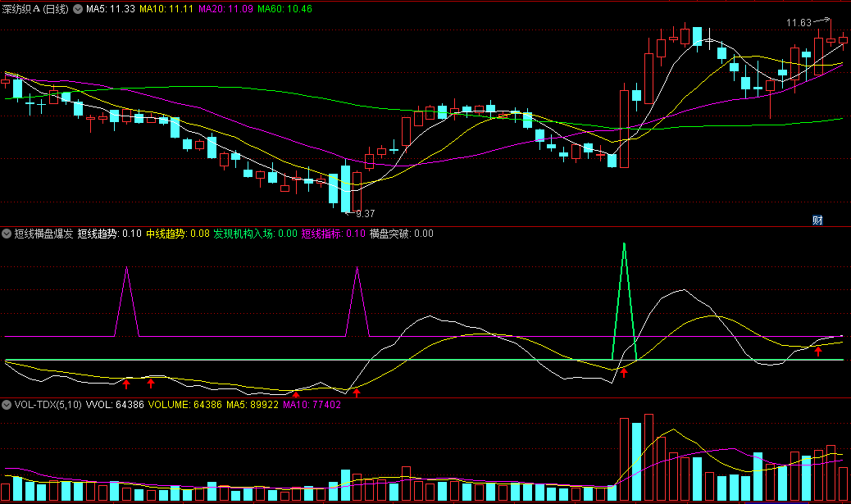Image resolution: width=851 pixels, height=504 pixels.
Task: Open the VOL-TDX indicator dropdown arrow
Action: tap(7, 405)
